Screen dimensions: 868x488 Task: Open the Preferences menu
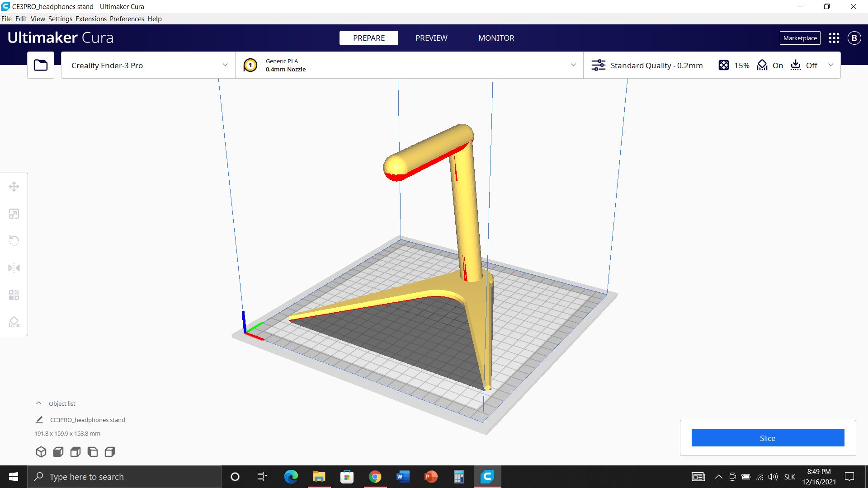[x=127, y=19]
